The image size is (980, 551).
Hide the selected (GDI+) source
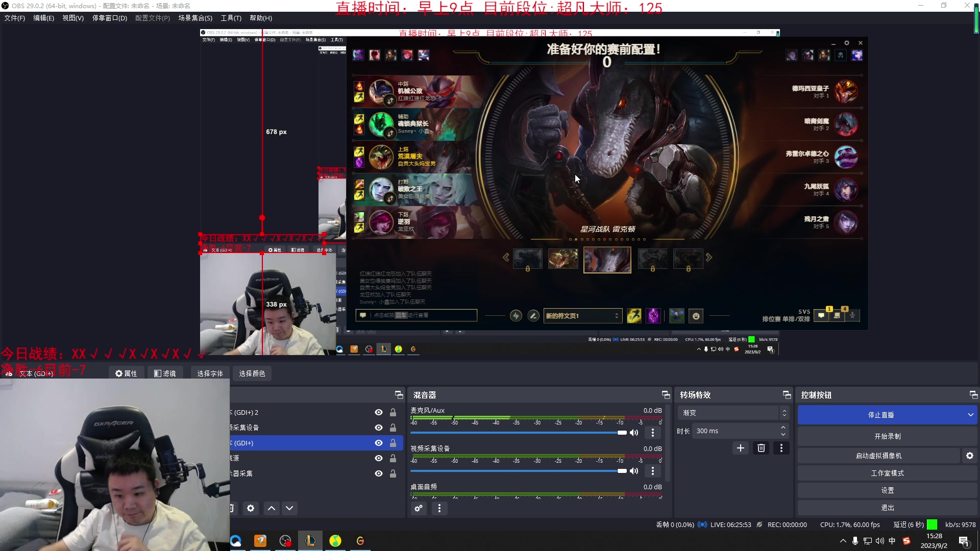coord(379,443)
